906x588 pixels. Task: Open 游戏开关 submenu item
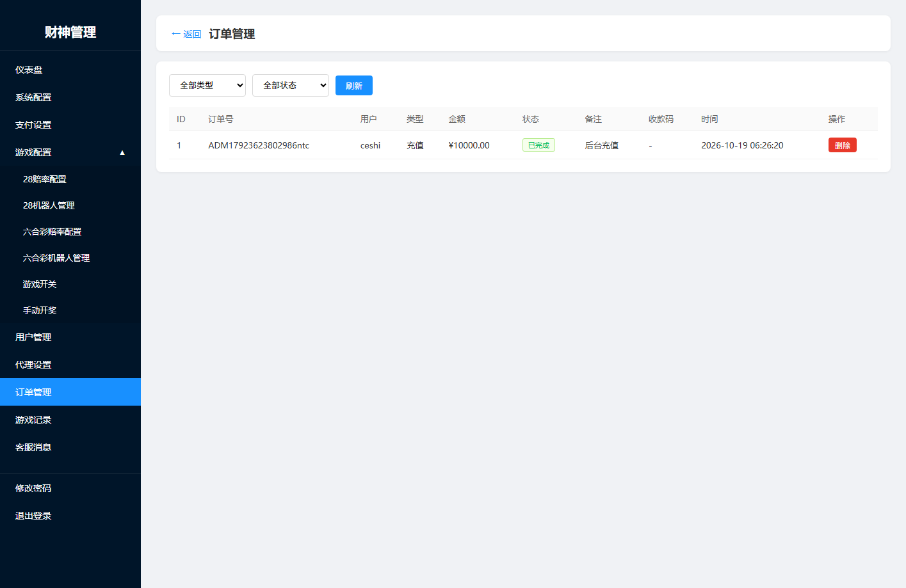[x=70, y=284]
